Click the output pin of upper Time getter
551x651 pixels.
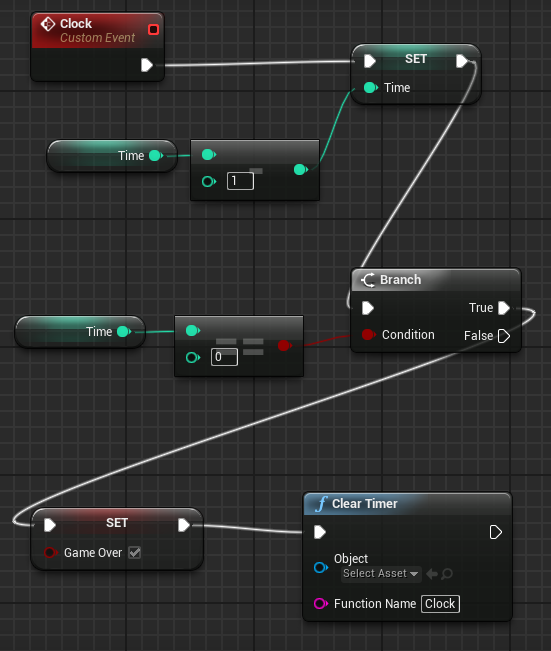point(156,156)
